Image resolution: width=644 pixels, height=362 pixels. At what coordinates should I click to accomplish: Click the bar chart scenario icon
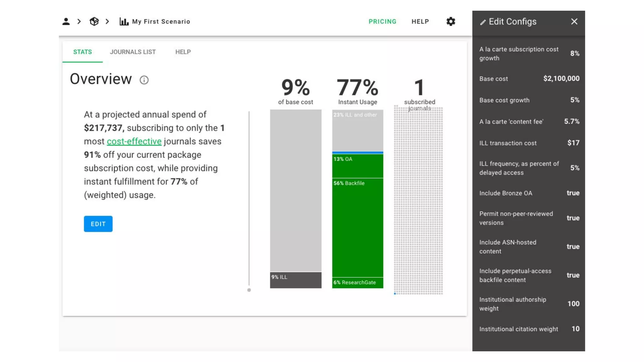click(124, 21)
